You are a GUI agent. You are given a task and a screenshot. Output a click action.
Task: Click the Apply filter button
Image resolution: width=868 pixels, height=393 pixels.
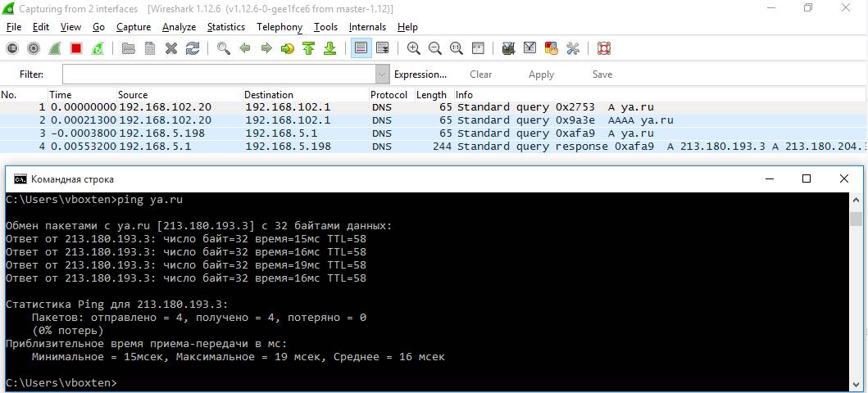point(541,75)
